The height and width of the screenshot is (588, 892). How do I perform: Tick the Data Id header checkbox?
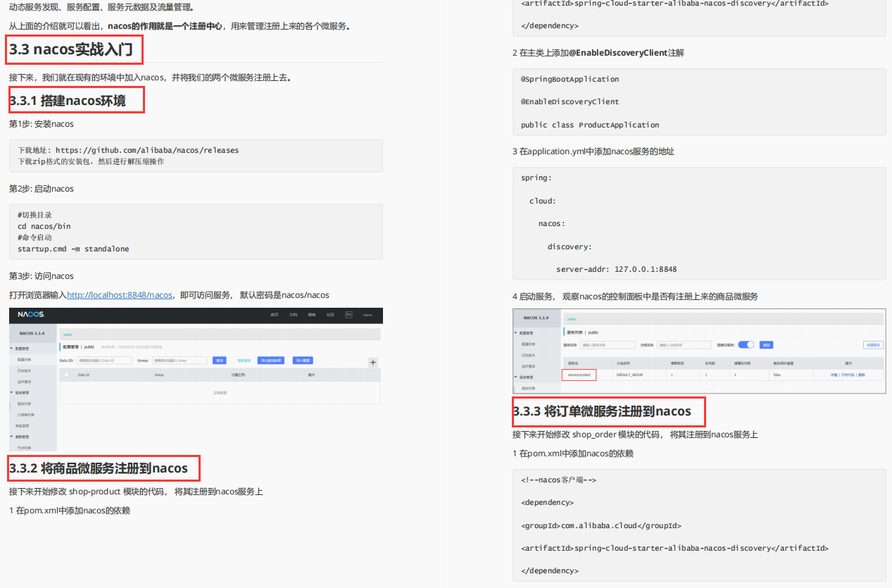tap(66, 375)
